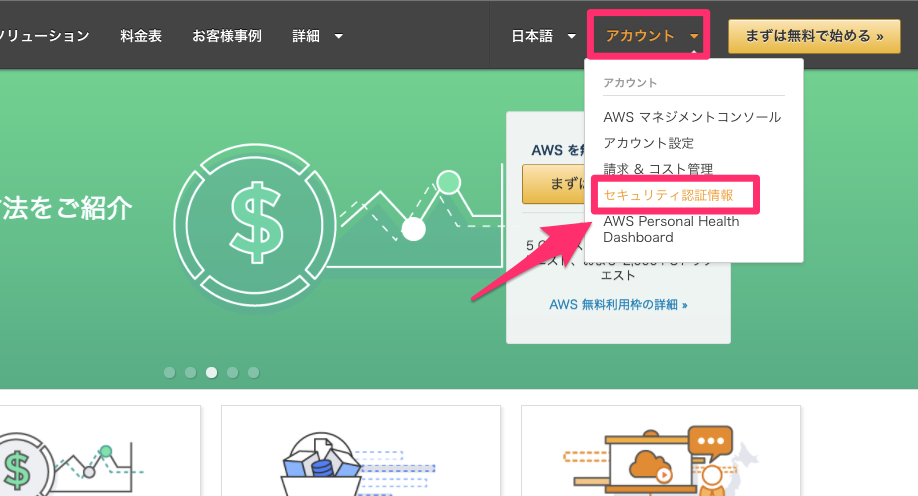Image resolution: width=918 pixels, height=496 pixels.
Task: Select the active third carousel dot
Action: (x=211, y=372)
